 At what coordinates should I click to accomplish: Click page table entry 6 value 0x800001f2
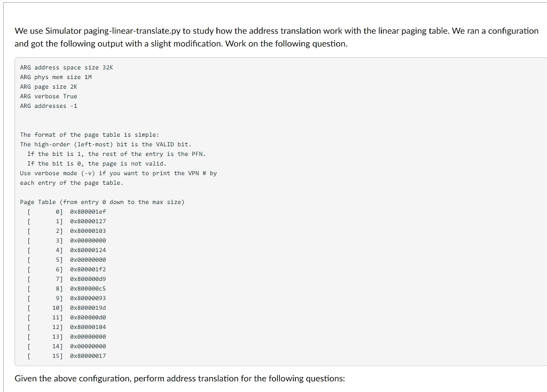coord(87,269)
